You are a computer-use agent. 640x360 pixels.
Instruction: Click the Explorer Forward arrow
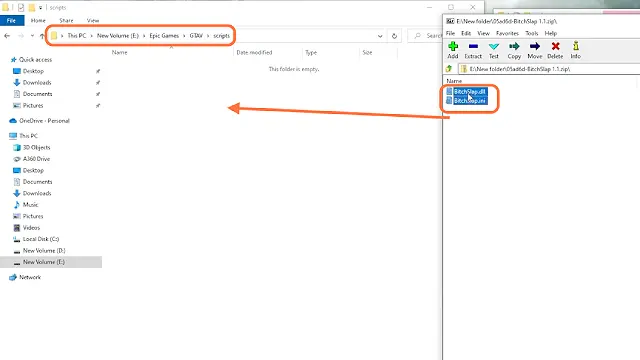(x=20, y=36)
